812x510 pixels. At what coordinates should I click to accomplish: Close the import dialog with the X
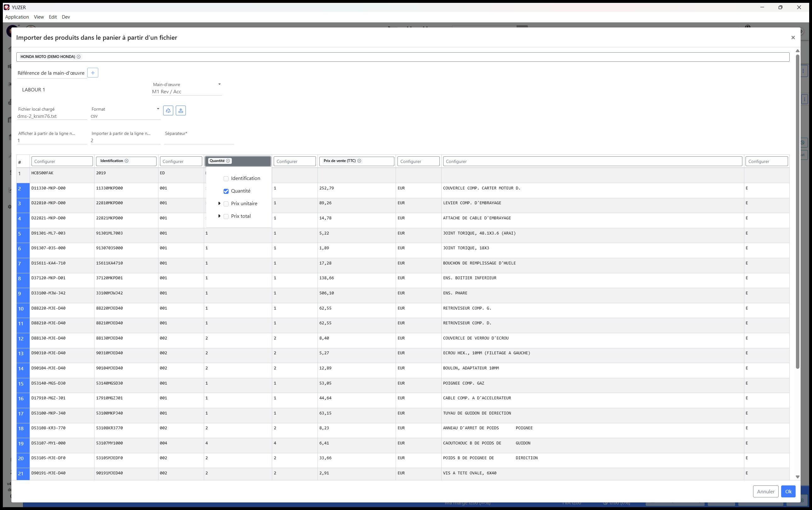pyautogui.click(x=793, y=38)
